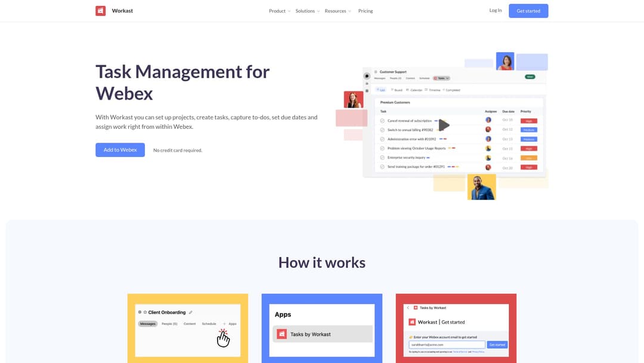Click the Add to Webex button

pos(120,150)
